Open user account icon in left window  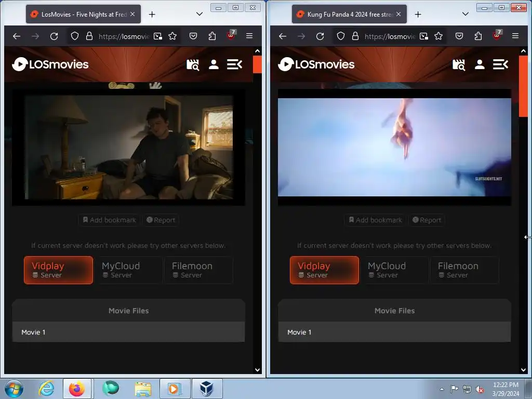(x=214, y=64)
